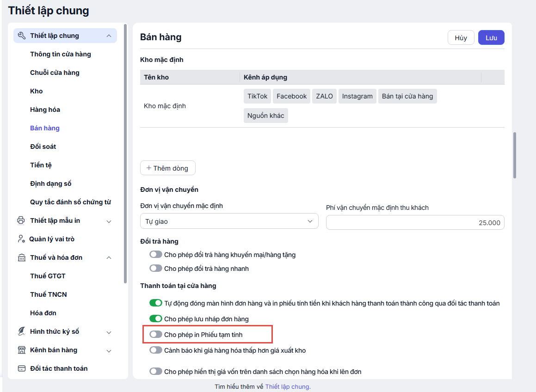Open the Hàng hóa settings page
The height and width of the screenshot is (392, 536).
[45, 110]
